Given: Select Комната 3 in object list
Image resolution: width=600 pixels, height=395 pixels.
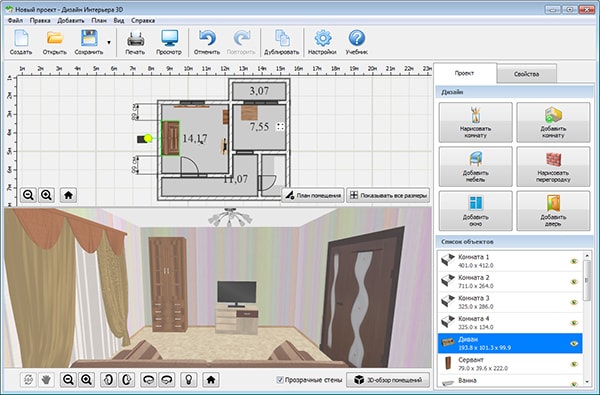Looking at the screenshot, I should 510,302.
